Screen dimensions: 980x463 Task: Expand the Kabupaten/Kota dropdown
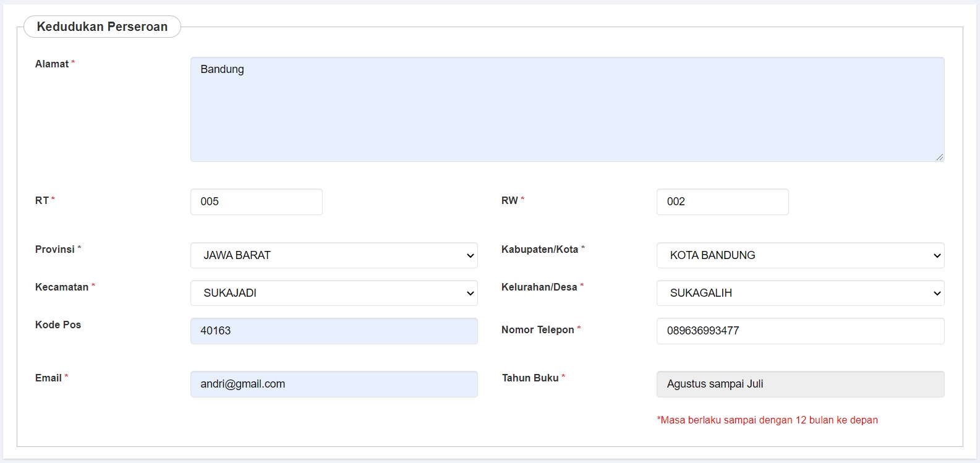[x=800, y=255]
